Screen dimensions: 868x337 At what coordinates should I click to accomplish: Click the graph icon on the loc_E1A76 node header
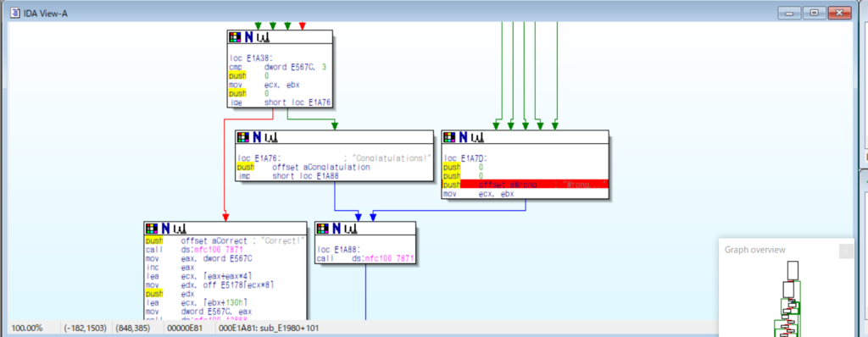coord(270,137)
